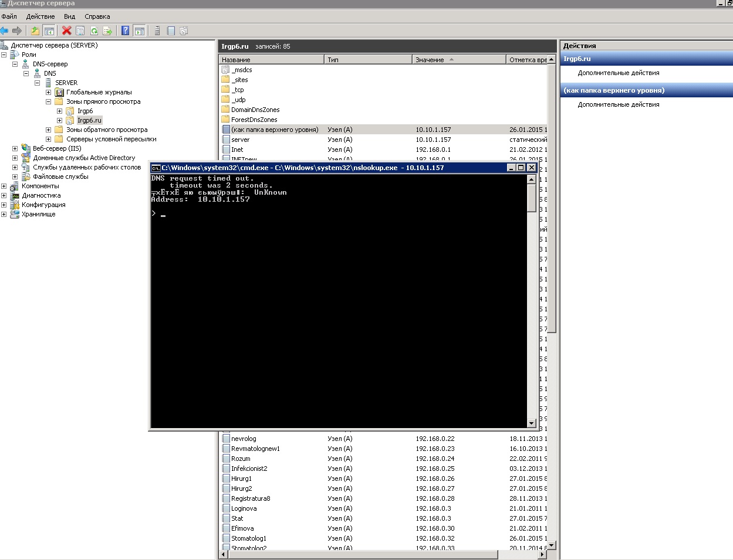733x560 pixels.
Task: Toggle the console tree pane toolbar icon
Action: click(x=49, y=30)
